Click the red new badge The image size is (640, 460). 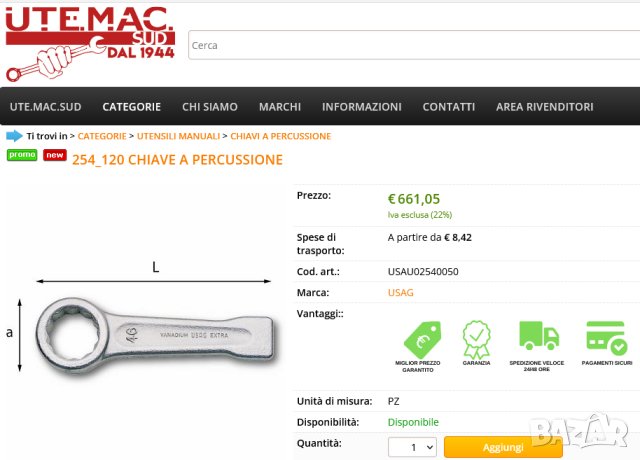point(55,155)
